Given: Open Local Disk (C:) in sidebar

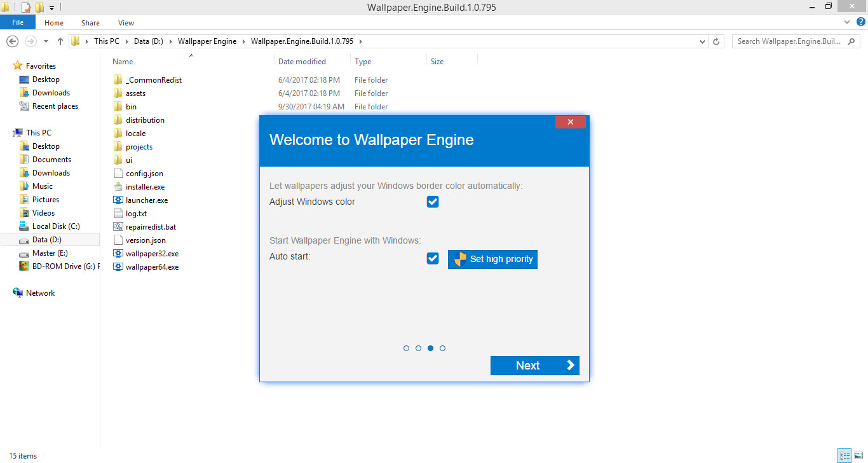Looking at the screenshot, I should coord(55,226).
